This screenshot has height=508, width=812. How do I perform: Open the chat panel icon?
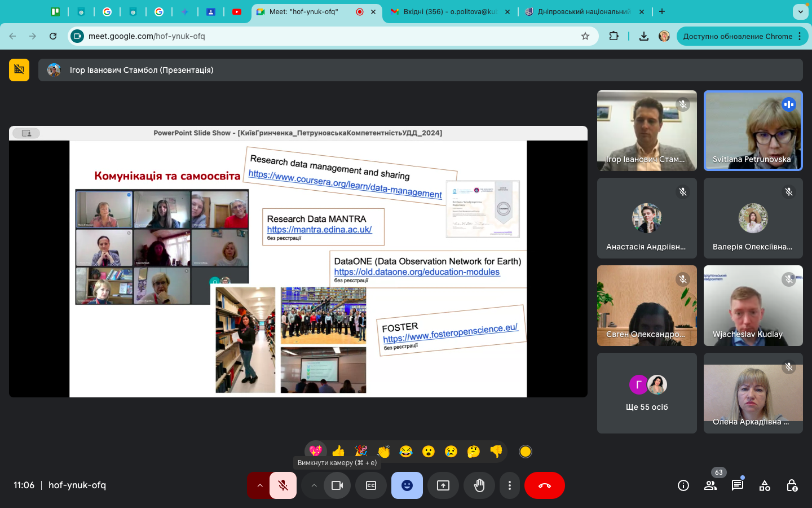coord(737,485)
